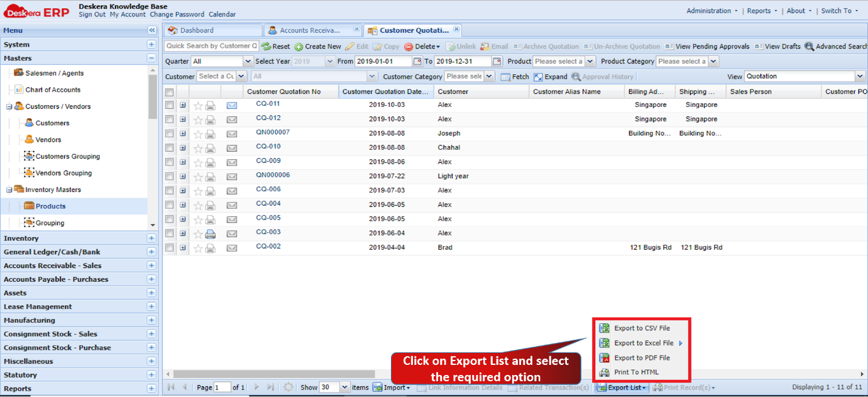Viewport: 868px width, 397px height.
Task: Open the To date calendar picker
Action: coord(497,62)
